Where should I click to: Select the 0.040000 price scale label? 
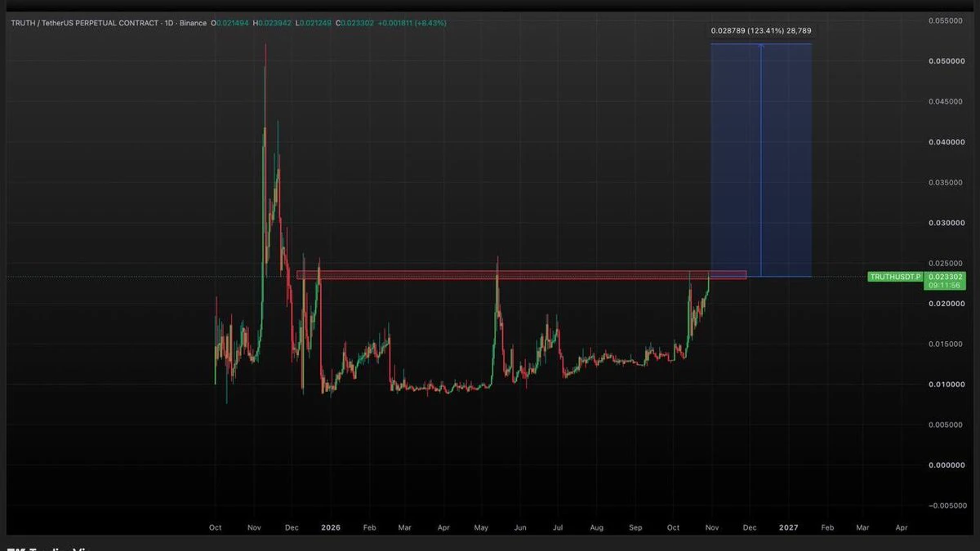tap(946, 142)
